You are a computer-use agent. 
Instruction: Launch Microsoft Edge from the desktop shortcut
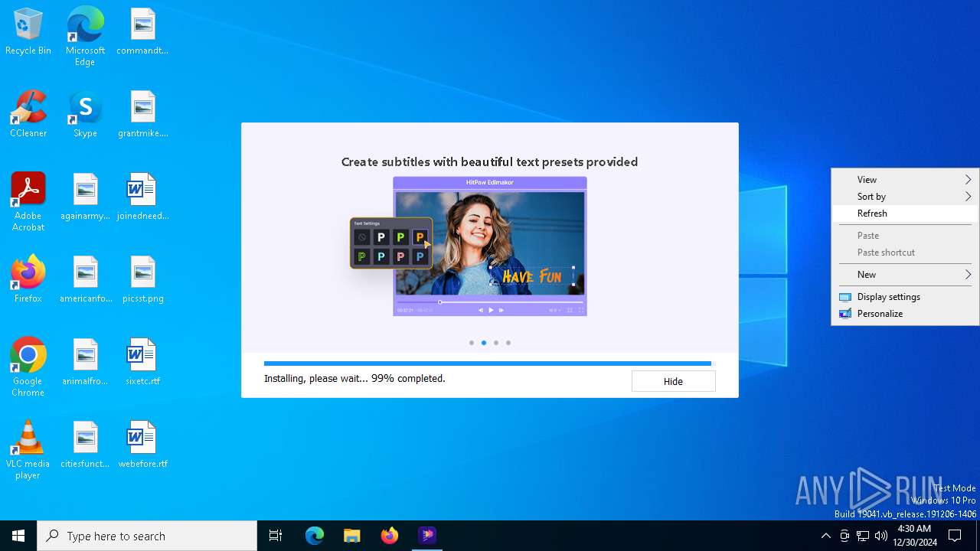click(x=85, y=37)
